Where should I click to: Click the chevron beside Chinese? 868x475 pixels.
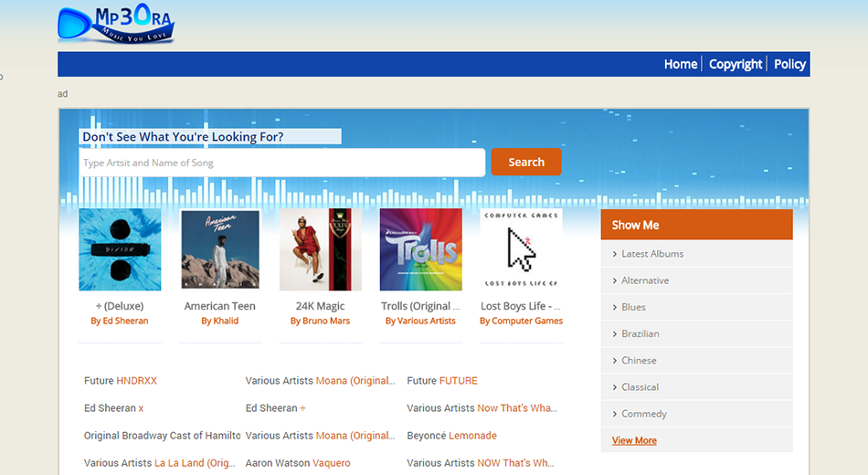[x=615, y=361]
